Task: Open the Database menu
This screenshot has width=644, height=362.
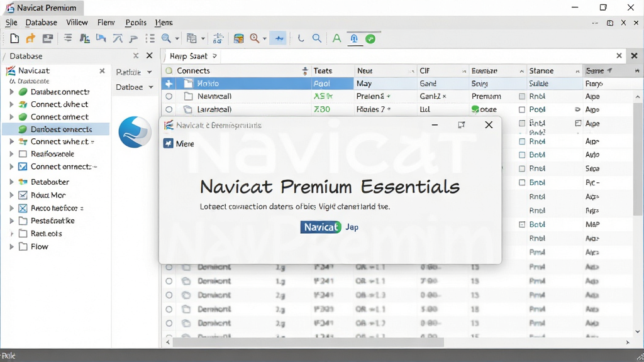Action: (41, 23)
